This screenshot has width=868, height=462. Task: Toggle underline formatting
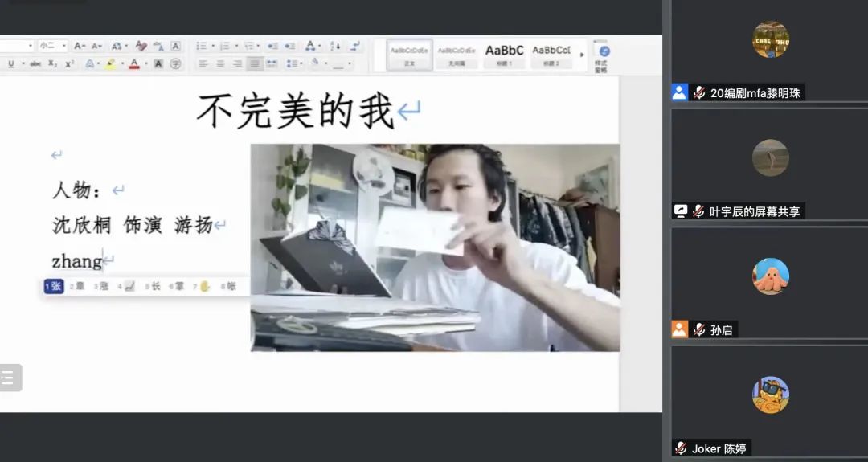pos(11,64)
